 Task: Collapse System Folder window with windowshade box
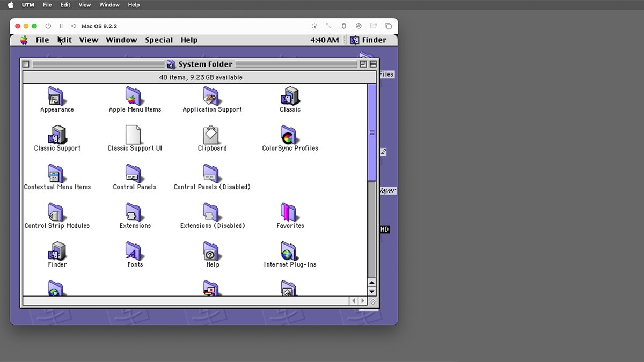[373, 64]
